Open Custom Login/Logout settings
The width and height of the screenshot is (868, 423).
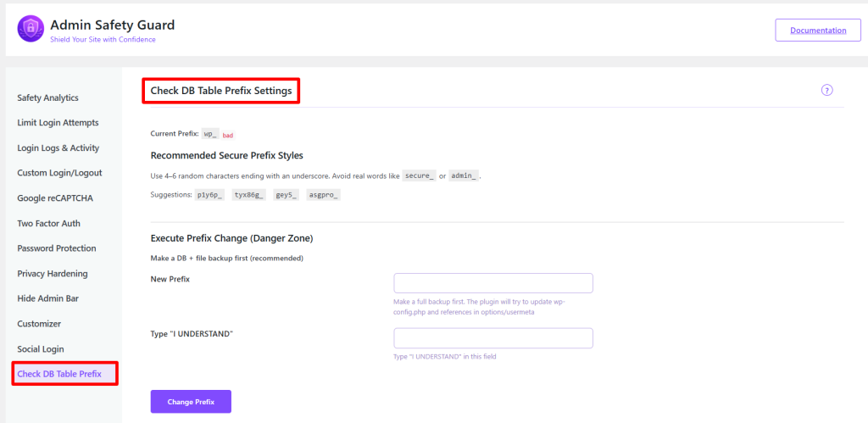59,173
